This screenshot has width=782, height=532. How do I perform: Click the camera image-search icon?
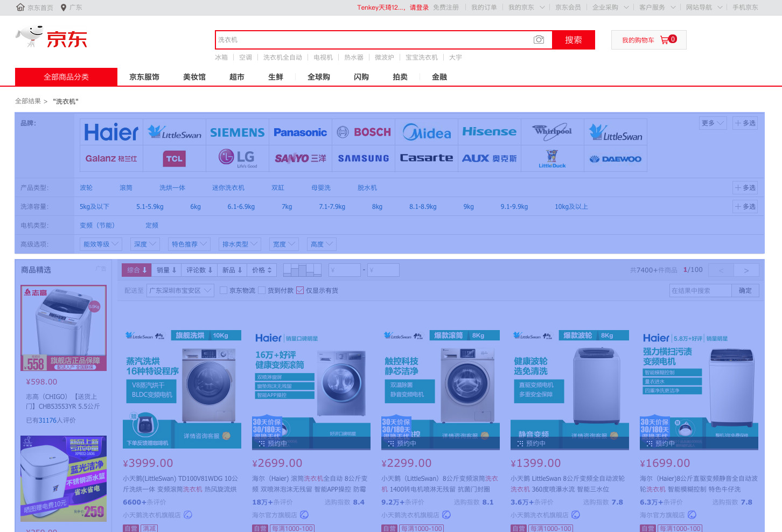[x=539, y=40]
